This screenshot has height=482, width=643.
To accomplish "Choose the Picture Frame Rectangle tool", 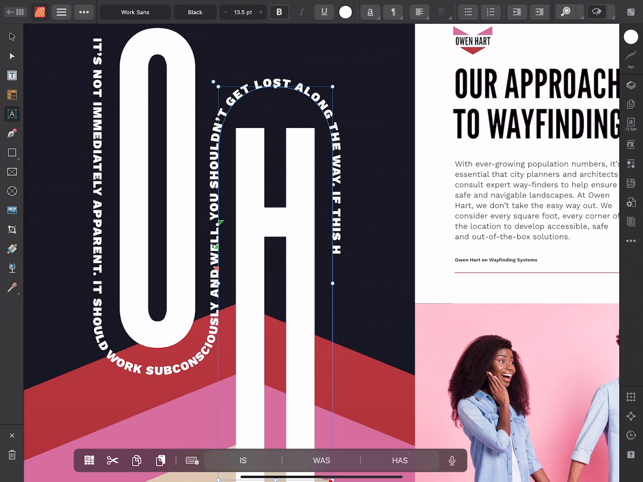I will (x=12, y=172).
